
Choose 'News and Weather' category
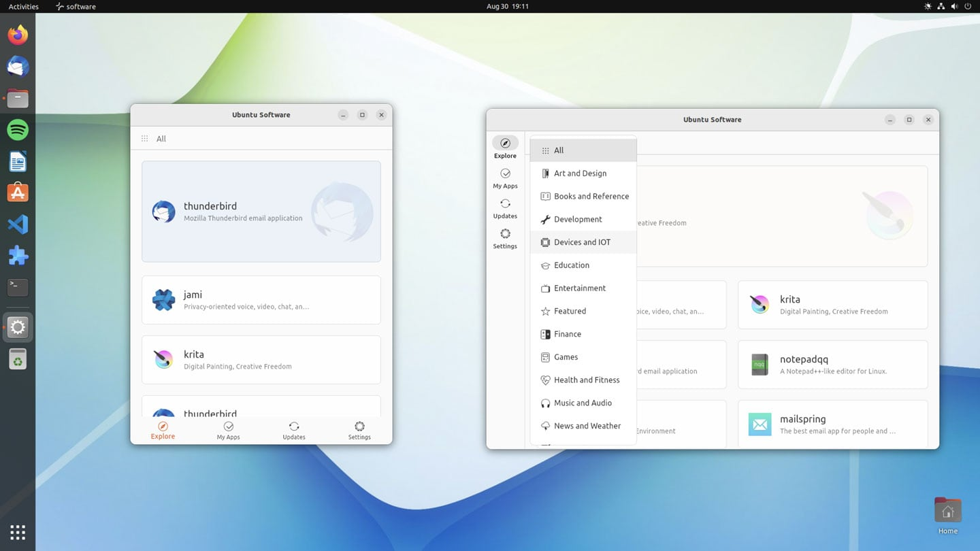click(583, 426)
